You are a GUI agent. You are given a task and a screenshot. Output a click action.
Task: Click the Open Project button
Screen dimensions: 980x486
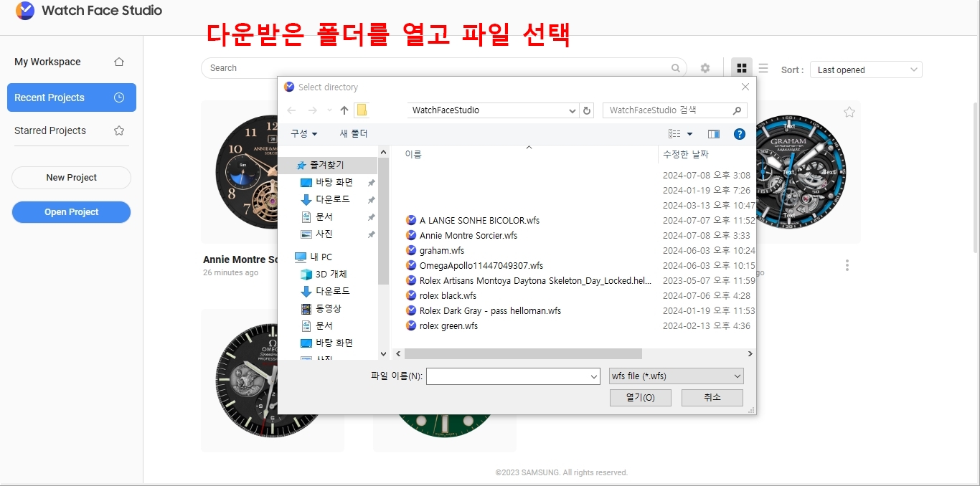pyautogui.click(x=71, y=212)
